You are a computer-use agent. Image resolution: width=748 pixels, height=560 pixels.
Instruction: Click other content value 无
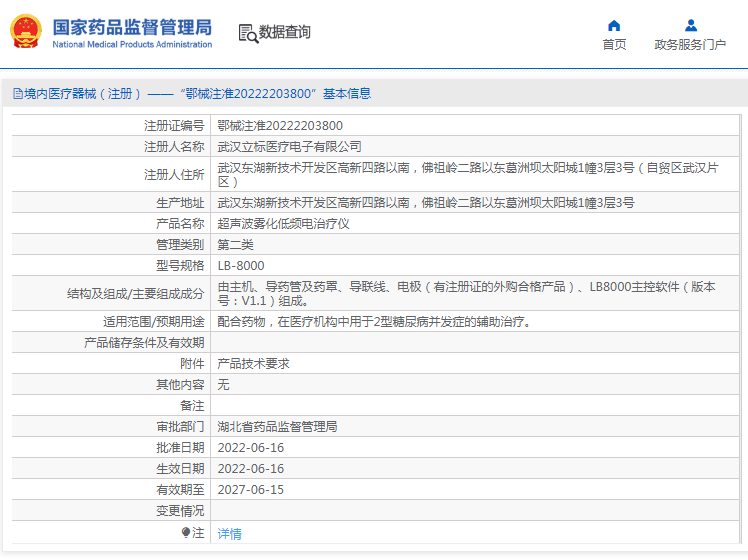(223, 385)
